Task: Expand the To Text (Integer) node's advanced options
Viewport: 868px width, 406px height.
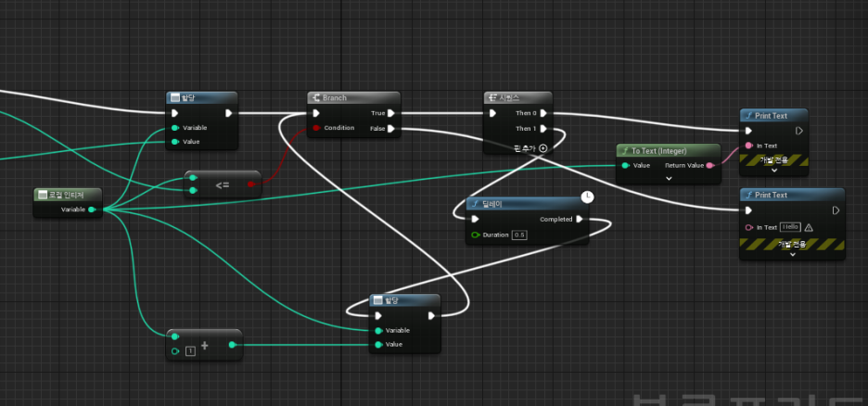Action: point(669,178)
